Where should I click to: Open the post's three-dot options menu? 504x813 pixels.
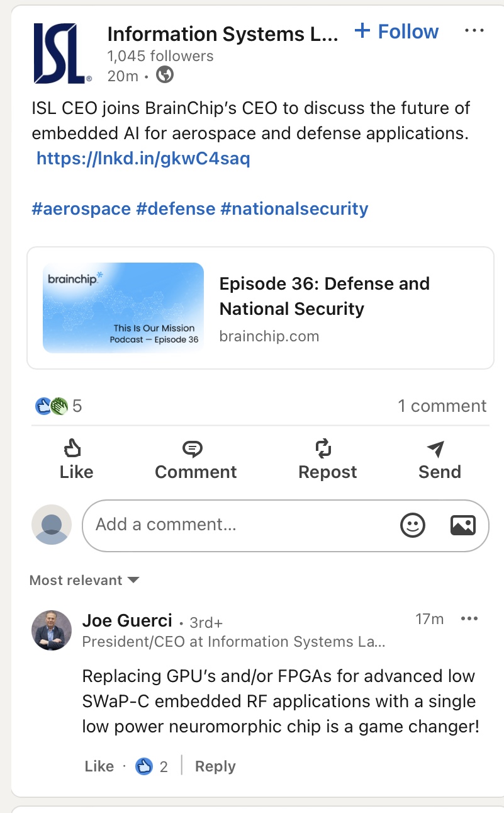pos(474,31)
